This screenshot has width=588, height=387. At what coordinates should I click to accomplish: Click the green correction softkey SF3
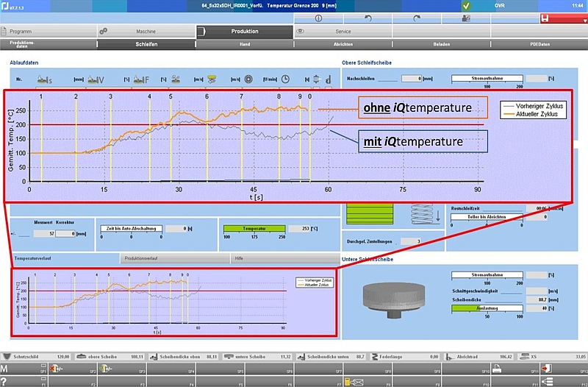[122, 369]
